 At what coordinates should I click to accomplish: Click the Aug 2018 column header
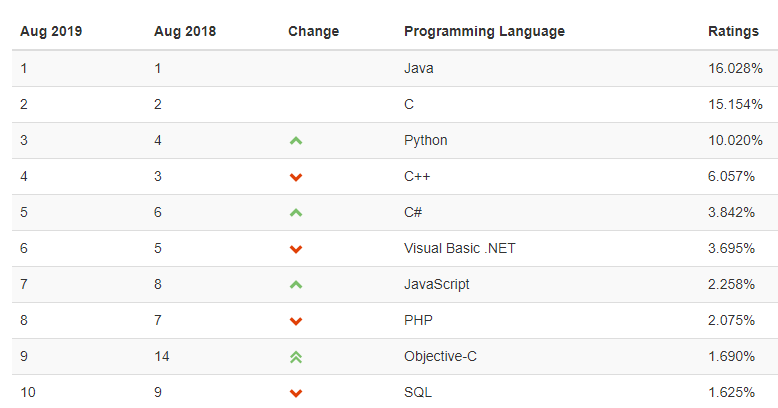pos(185,31)
